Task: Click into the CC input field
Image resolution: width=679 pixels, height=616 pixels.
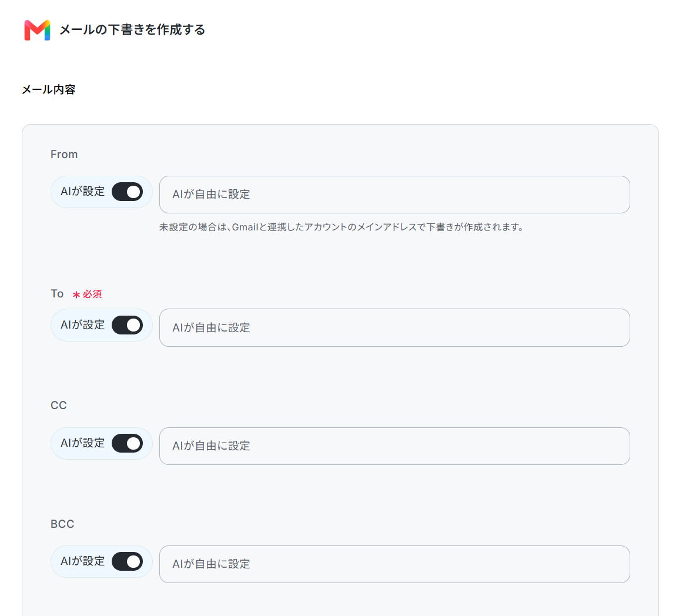Action: click(x=394, y=446)
